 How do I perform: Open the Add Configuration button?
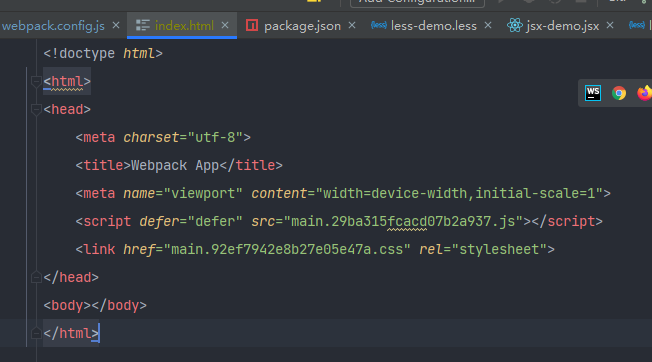(x=417, y=2)
